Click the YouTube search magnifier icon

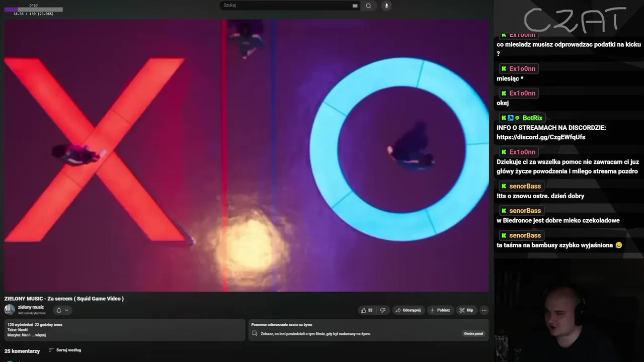(x=368, y=6)
